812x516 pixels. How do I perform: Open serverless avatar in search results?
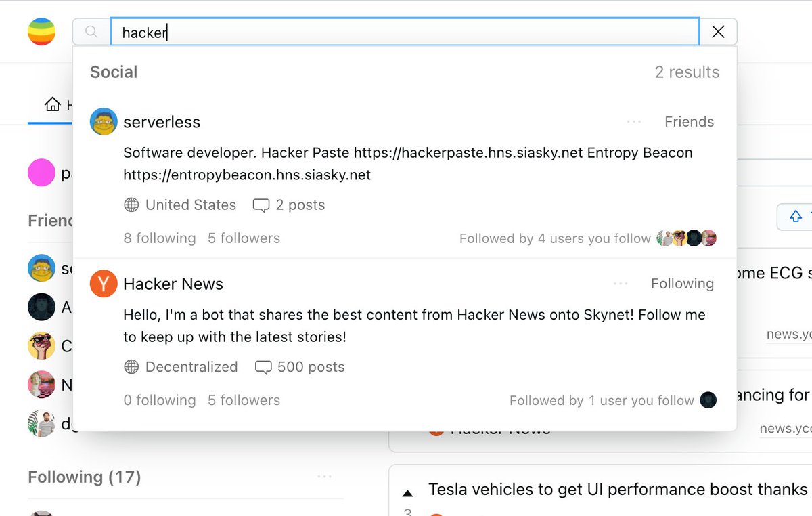(104, 122)
